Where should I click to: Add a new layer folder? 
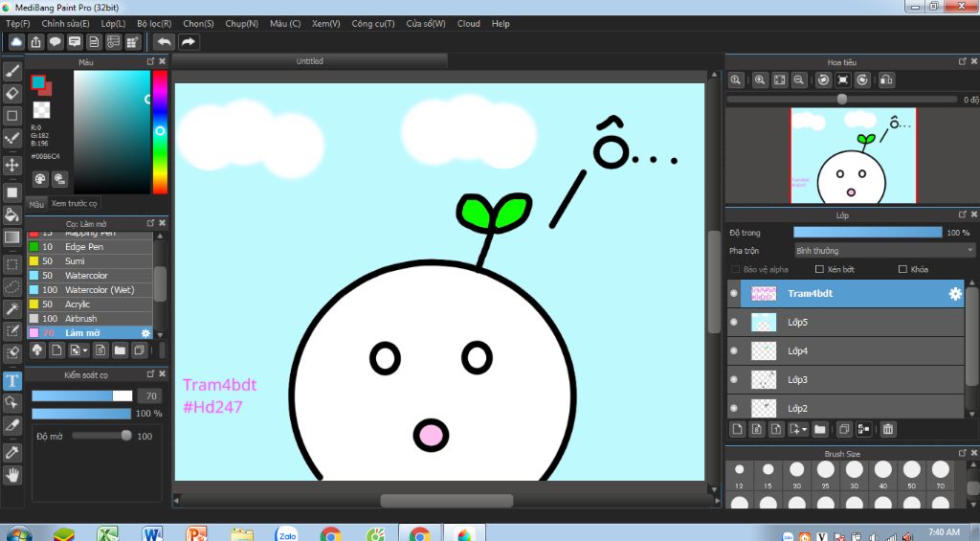click(x=820, y=429)
